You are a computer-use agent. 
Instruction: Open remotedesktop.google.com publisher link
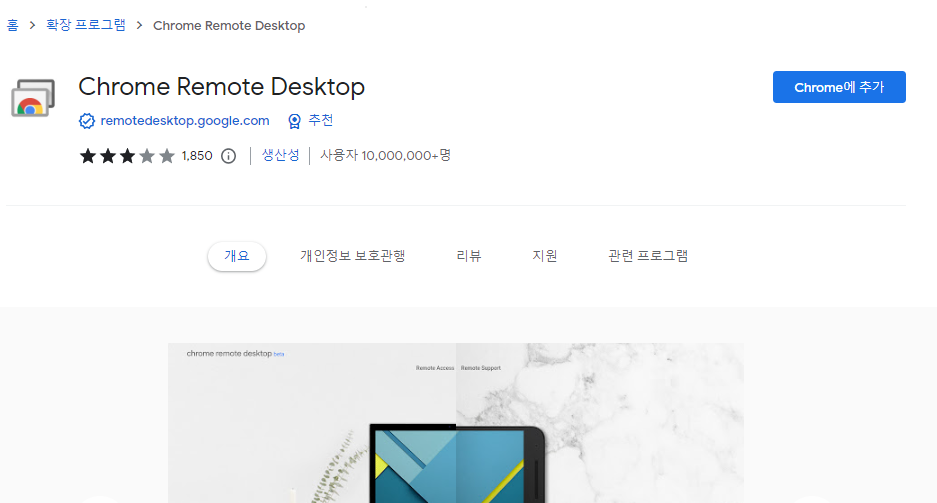pos(185,121)
